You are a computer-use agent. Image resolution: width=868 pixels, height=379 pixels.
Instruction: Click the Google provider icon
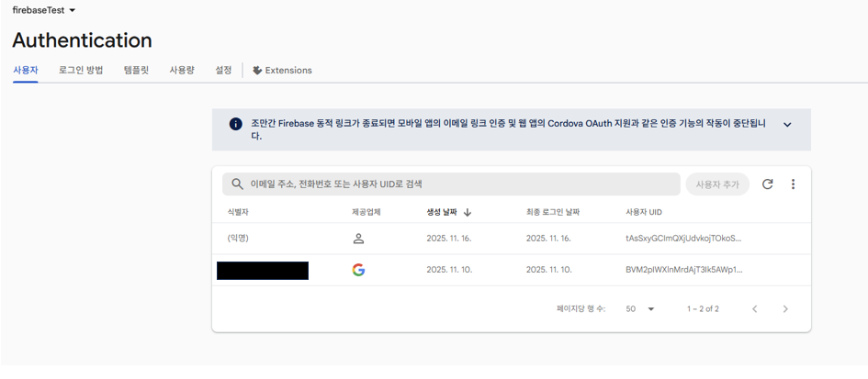(358, 270)
